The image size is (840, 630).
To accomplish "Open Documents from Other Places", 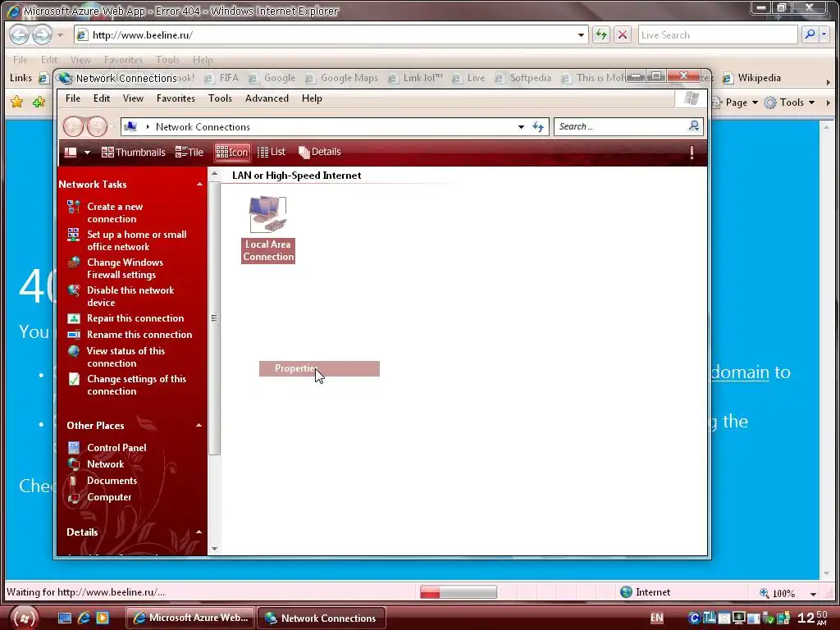I will pos(112,481).
